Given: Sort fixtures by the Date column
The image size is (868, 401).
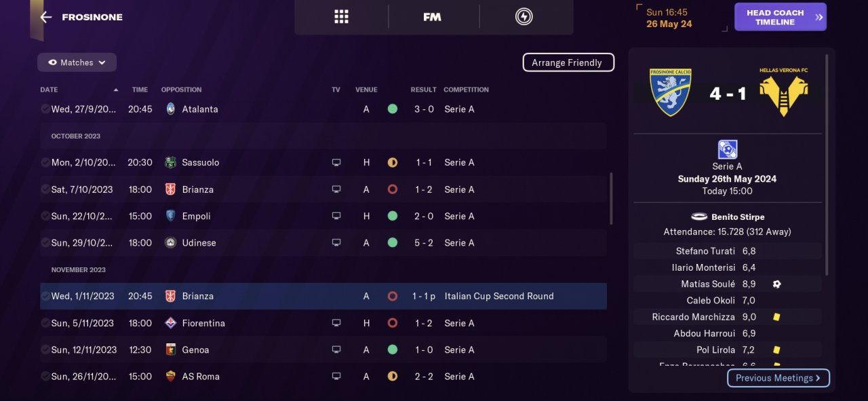Looking at the screenshot, I should (49, 90).
